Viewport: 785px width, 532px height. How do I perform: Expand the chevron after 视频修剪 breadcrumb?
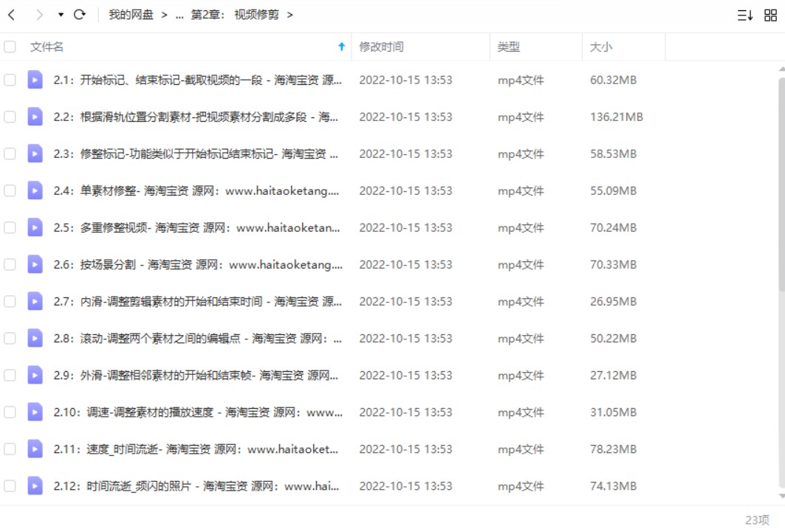click(x=290, y=15)
